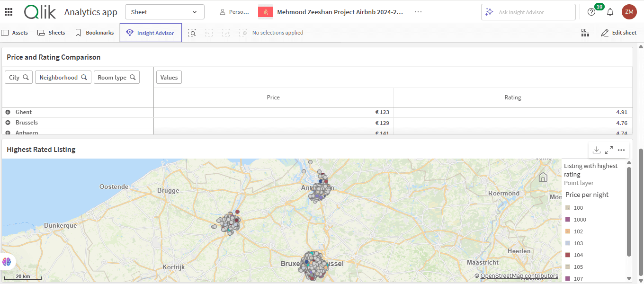Click the Ask Insight Advisor search field

click(528, 12)
